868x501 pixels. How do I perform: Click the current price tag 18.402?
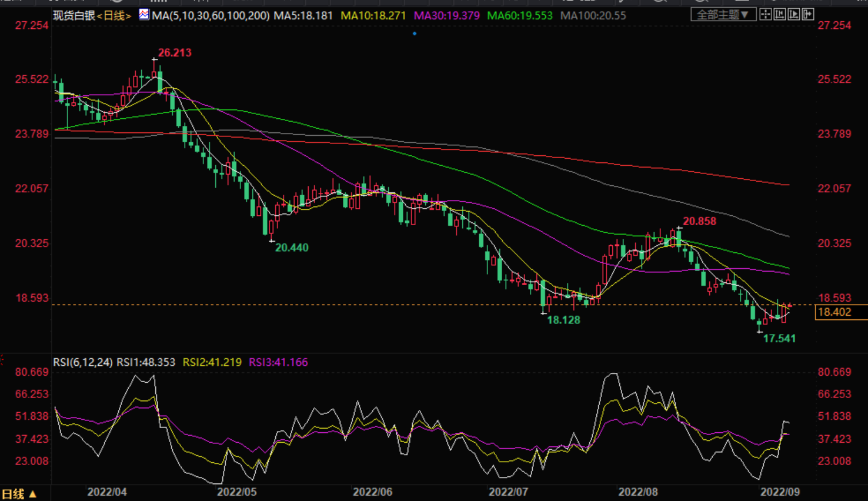[x=835, y=312]
